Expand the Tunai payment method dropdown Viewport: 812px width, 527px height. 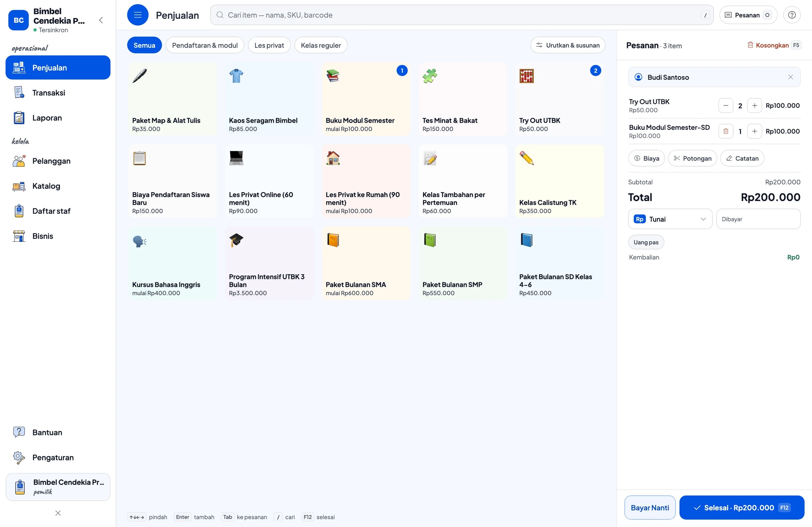[x=670, y=219]
